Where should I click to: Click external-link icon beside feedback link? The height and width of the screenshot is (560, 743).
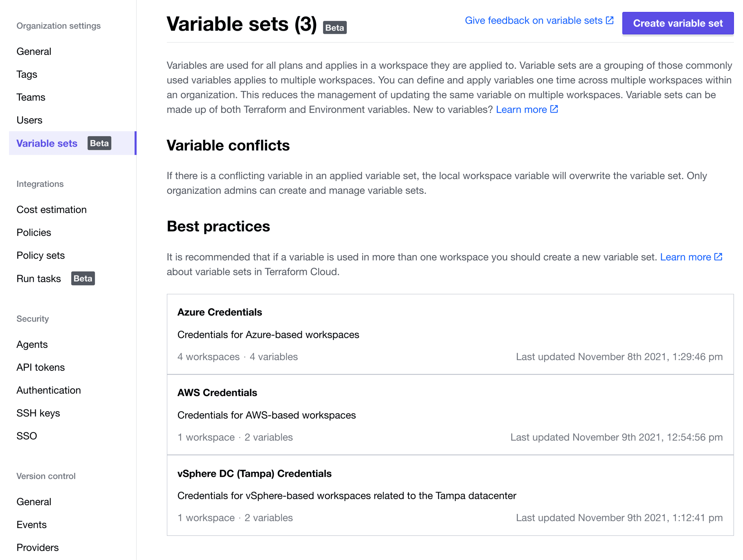(610, 20)
